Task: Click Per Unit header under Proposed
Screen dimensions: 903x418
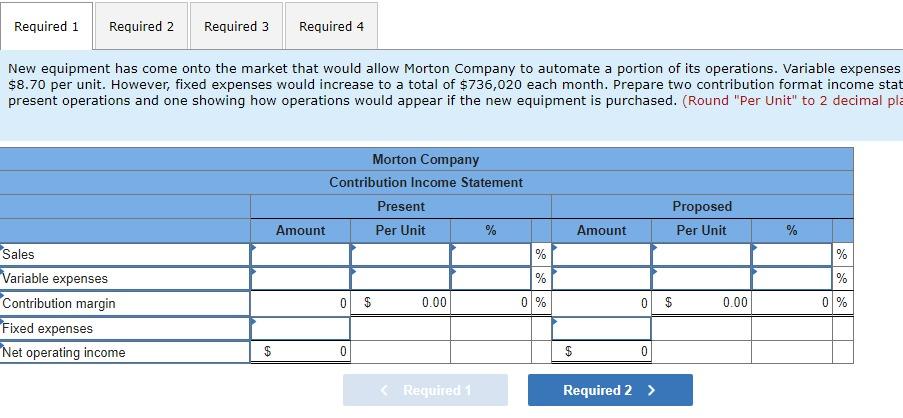Action: pos(701,230)
